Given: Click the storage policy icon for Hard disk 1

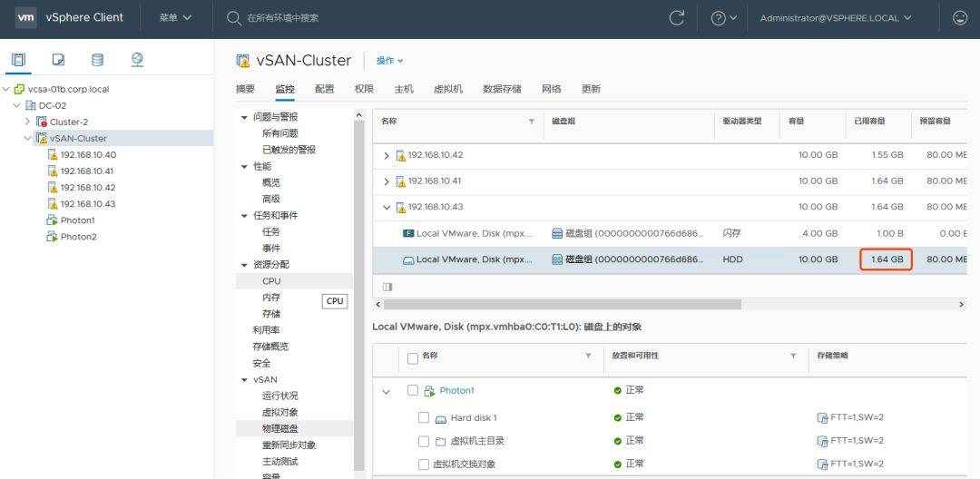Looking at the screenshot, I should pos(822,418).
